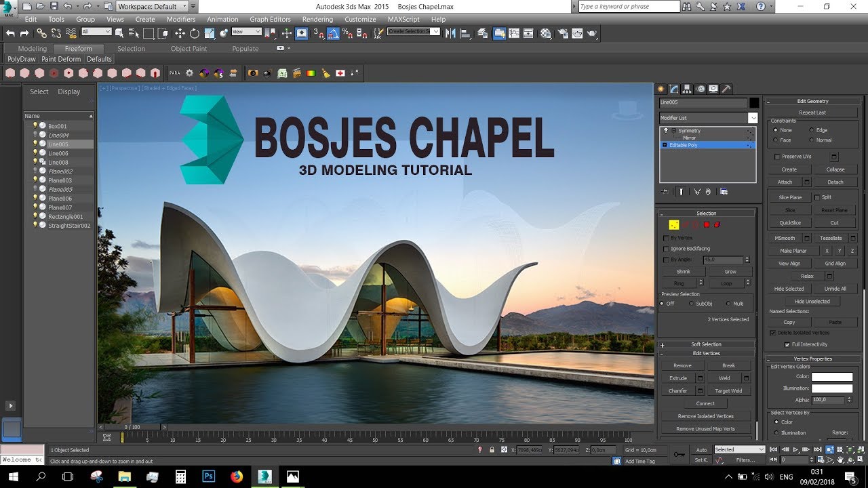Select the Vertex sub-object level icon
868x488 pixels.
coord(674,225)
